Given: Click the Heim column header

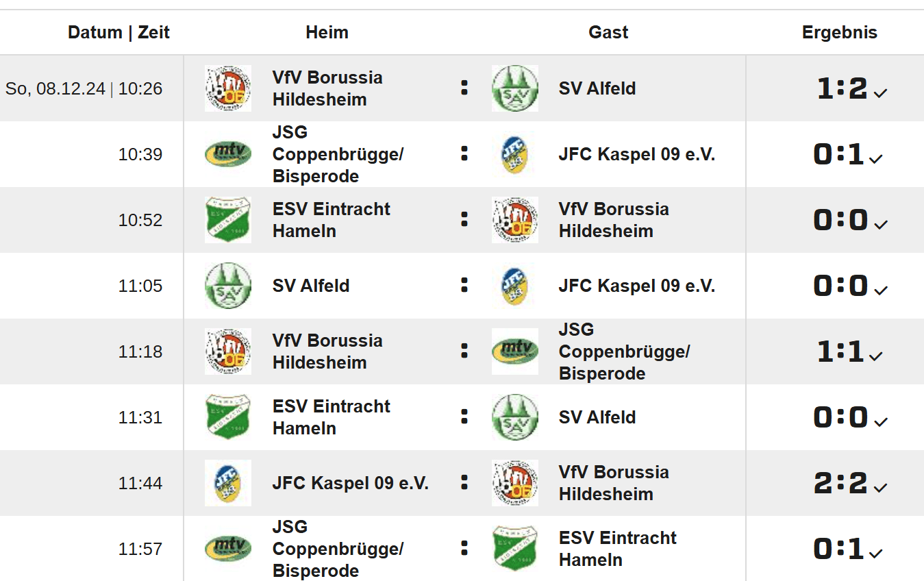Looking at the screenshot, I should [x=327, y=32].
